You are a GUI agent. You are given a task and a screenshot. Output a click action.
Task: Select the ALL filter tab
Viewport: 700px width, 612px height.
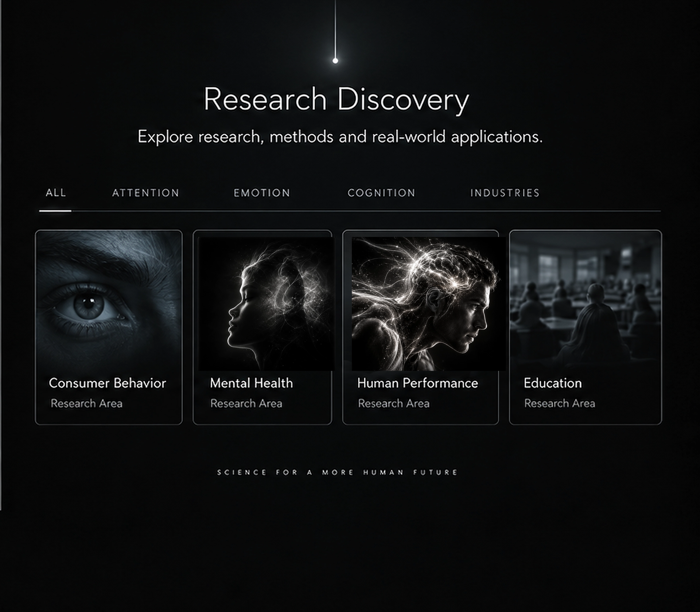tap(56, 193)
